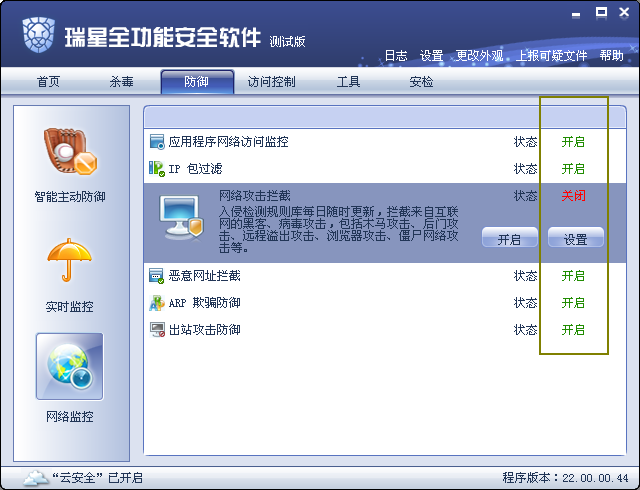Viewport: 640px width, 490px height.
Task: Click the cloud security status icon
Action: [36, 477]
